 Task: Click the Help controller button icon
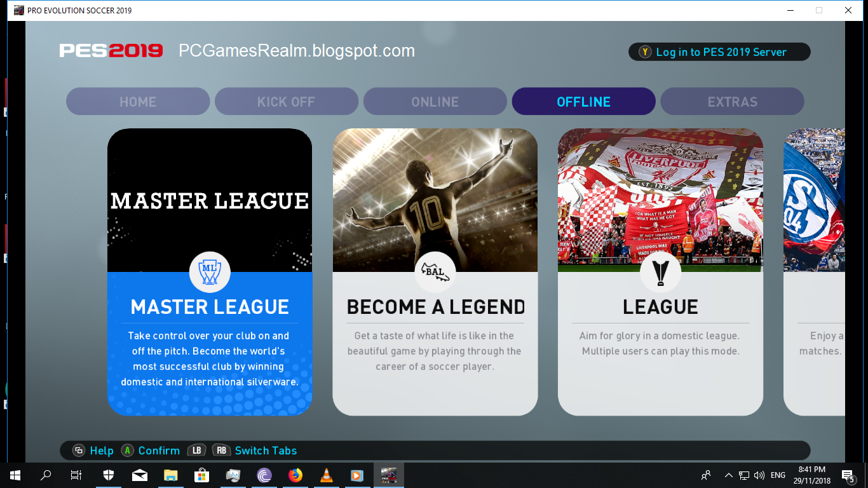point(79,451)
